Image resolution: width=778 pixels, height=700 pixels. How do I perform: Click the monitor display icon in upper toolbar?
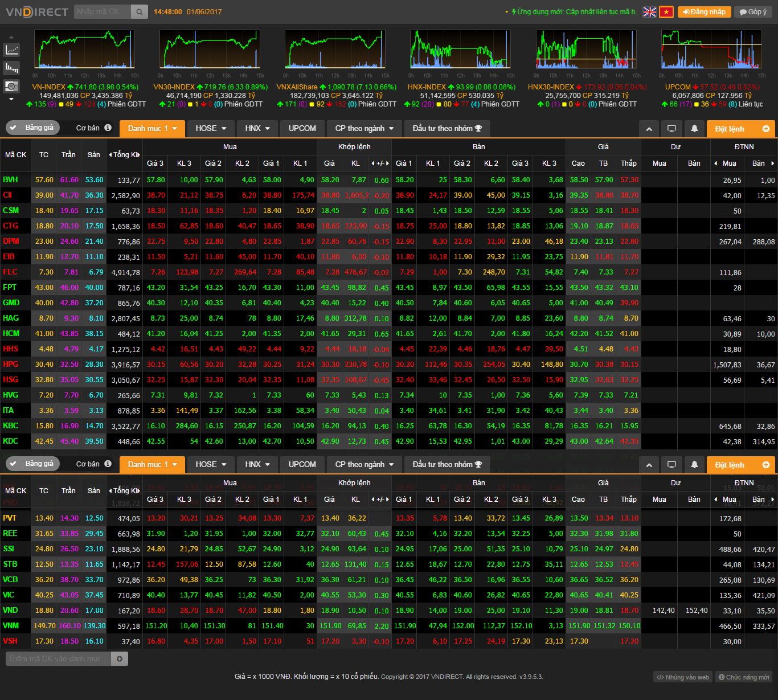click(x=671, y=129)
